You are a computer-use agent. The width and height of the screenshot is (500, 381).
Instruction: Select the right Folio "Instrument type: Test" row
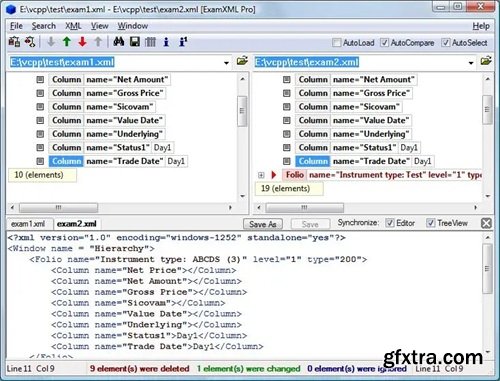382,175
